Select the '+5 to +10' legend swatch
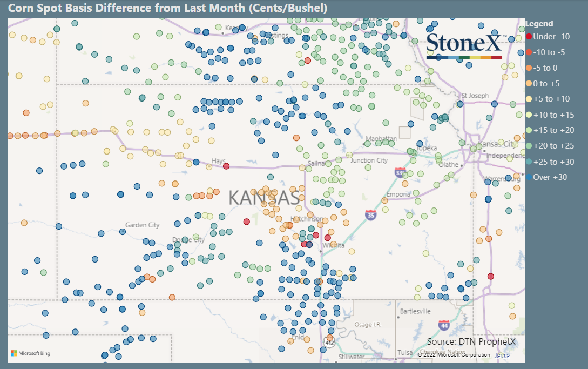 click(529, 99)
